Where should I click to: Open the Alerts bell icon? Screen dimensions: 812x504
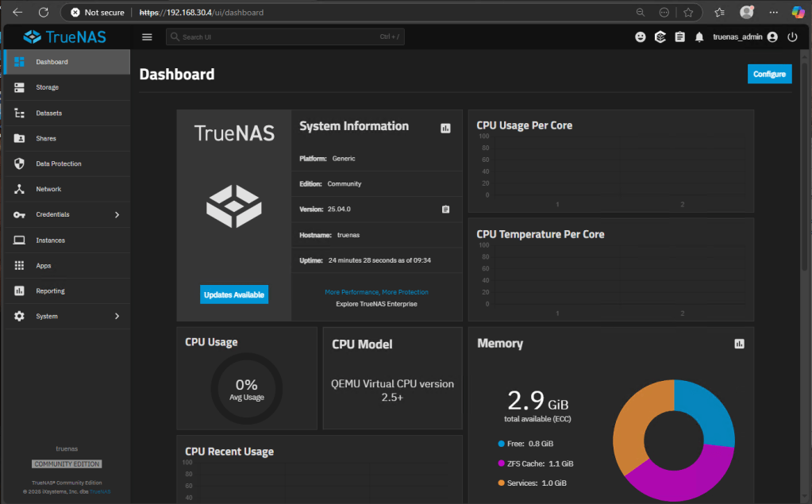(x=699, y=37)
